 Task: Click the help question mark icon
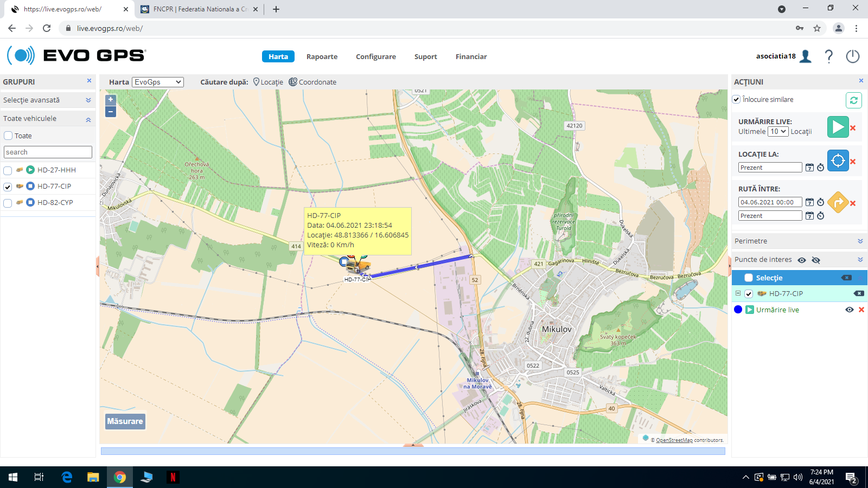click(828, 56)
